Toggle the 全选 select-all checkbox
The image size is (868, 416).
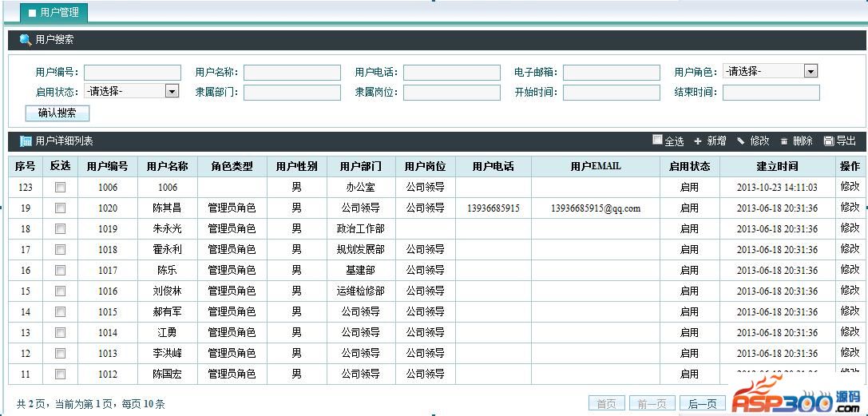(657, 140)
